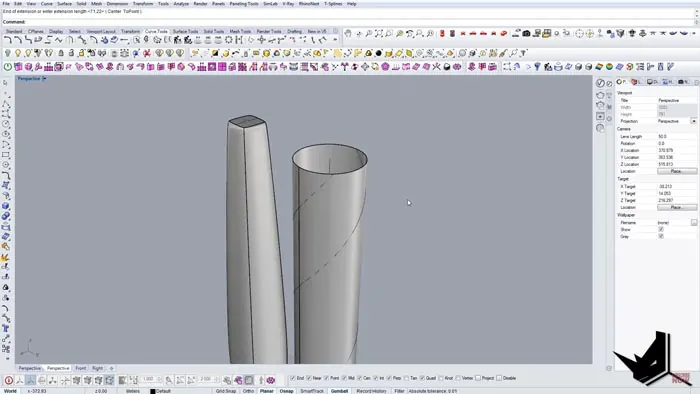This screenshot has width=700, height=394.
Task: Click the red brick icon in Standard toolbar
Action: pyautogui.click(x=442, y=33)
